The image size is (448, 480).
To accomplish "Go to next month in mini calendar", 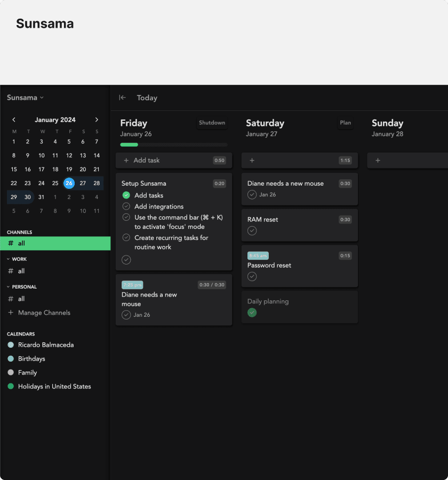I will click(97, 119).
